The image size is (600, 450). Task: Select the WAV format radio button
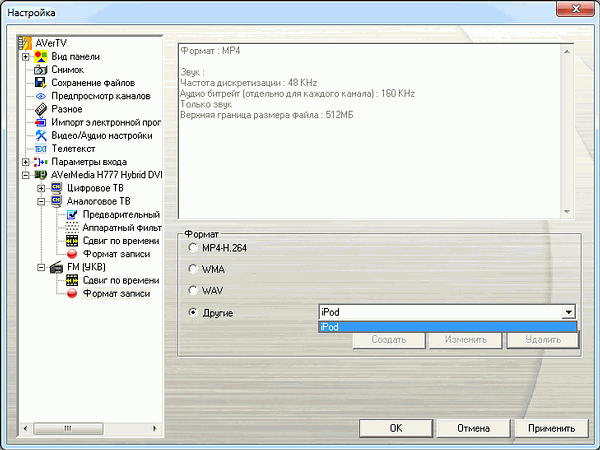pyautogui.click(x=192, y=290)
